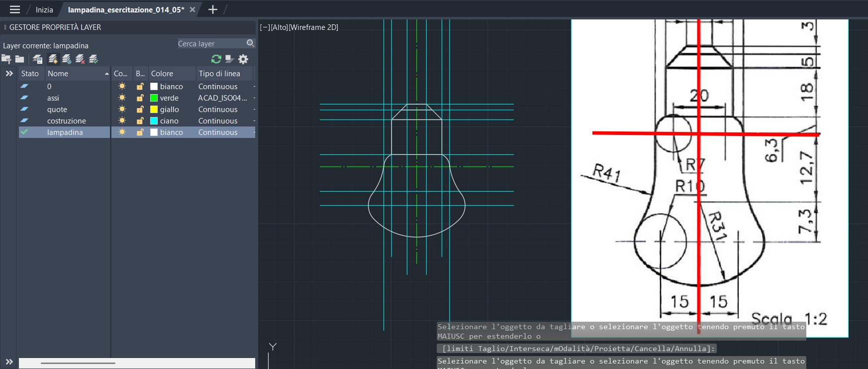Click the status icon of layer costruzione
Image resolution: width=868 pixels, height=369 pixels.
[24, 121]
